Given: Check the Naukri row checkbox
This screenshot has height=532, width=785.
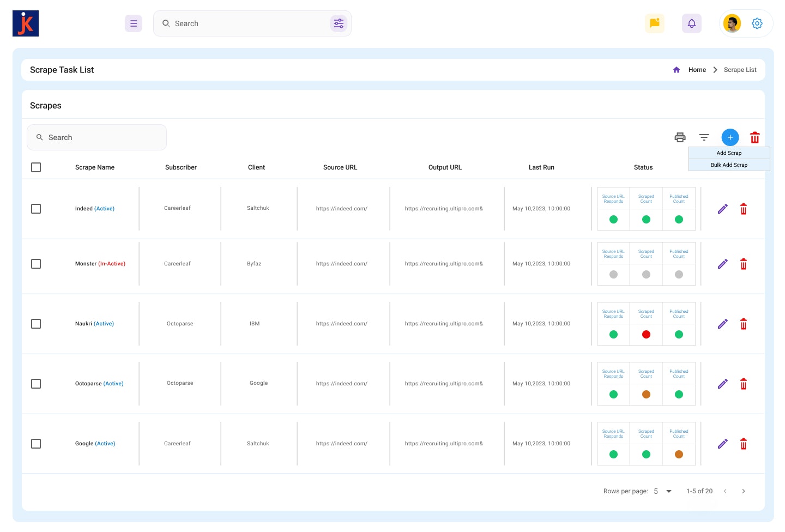Looking at the screenshot, I should tap(36, 324).
